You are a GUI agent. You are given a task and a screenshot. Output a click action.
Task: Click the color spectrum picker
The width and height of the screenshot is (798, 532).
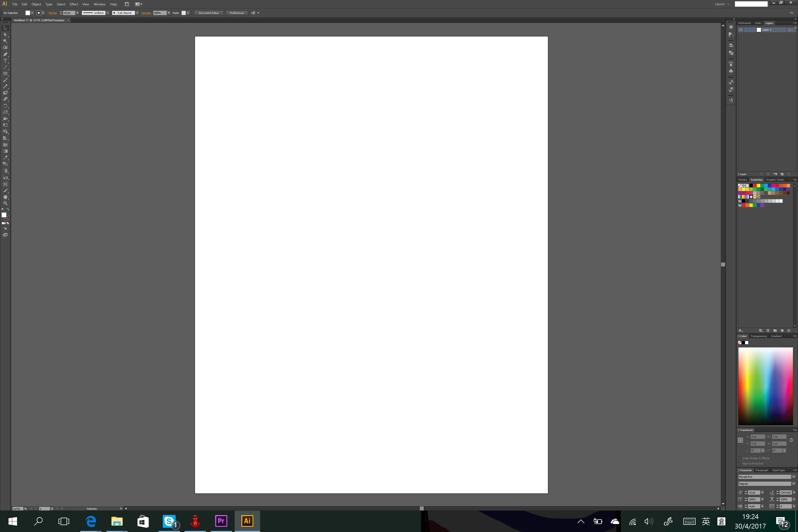766,386
